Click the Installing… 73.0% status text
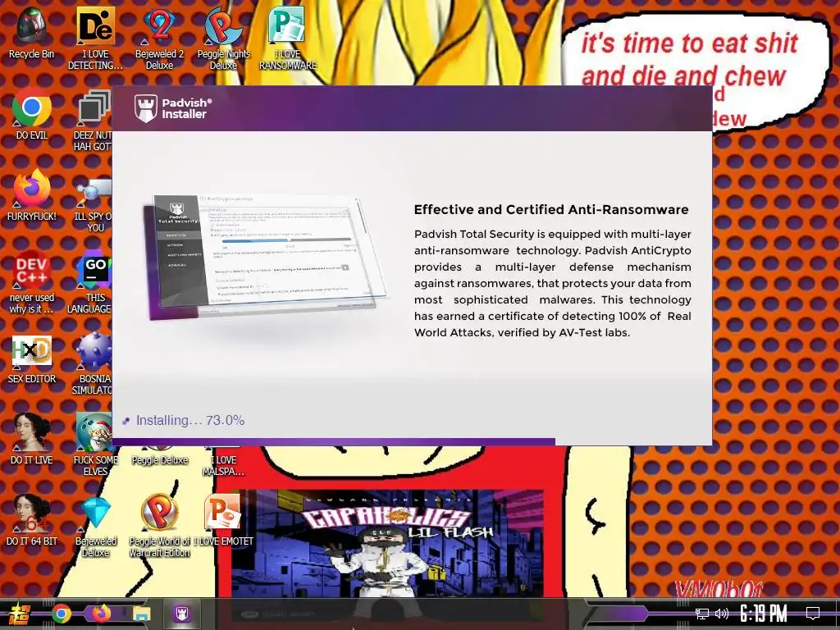Viewport: 840px width, 630px height. coord(190,421)
